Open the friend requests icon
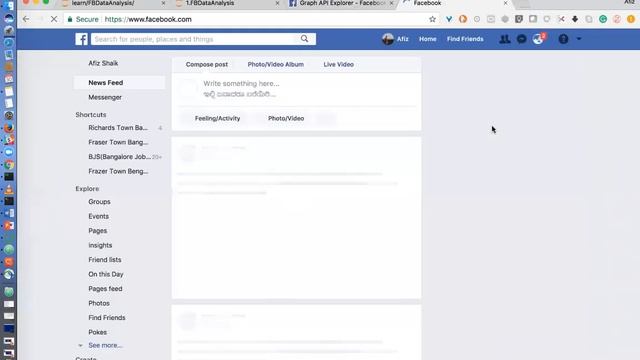Viewport: 640px width, 360px height. (x=504, y=39)
